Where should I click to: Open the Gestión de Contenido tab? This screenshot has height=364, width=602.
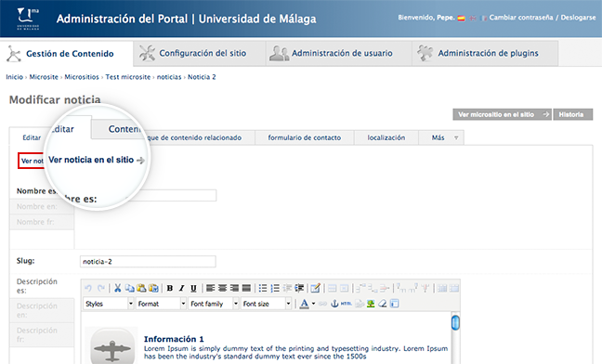point(67,54)
